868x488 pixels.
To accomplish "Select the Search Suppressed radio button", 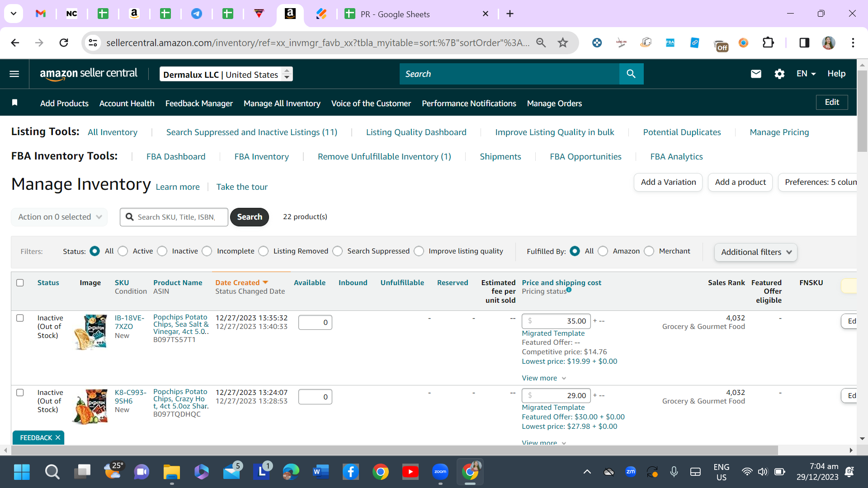I will coord(338,251).
